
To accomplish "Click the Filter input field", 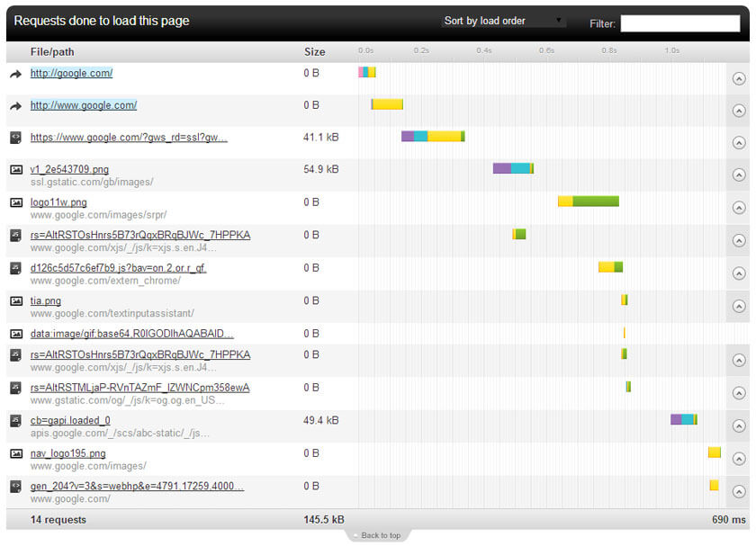I will click(x=679, y=23).
